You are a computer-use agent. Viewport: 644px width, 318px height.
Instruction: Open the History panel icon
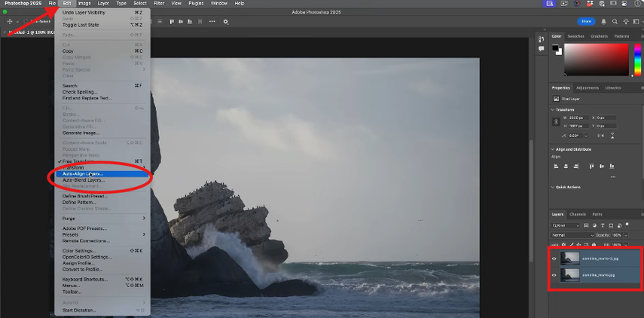(542, 39)
